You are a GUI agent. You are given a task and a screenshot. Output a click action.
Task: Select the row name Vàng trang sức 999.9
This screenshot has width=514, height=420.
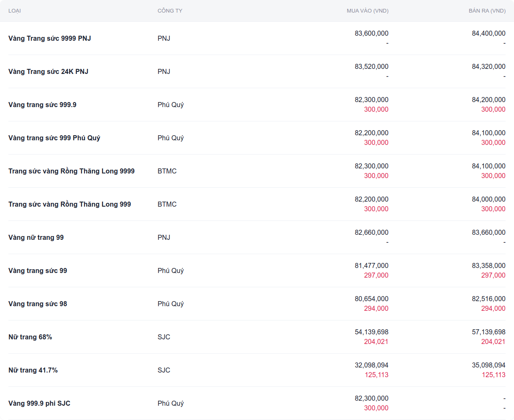(42, 105)
